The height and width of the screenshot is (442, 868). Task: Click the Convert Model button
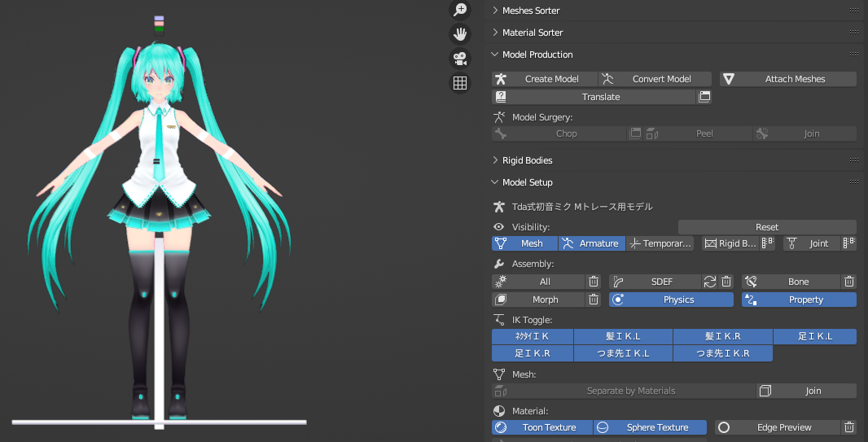(x=655, y=79)
